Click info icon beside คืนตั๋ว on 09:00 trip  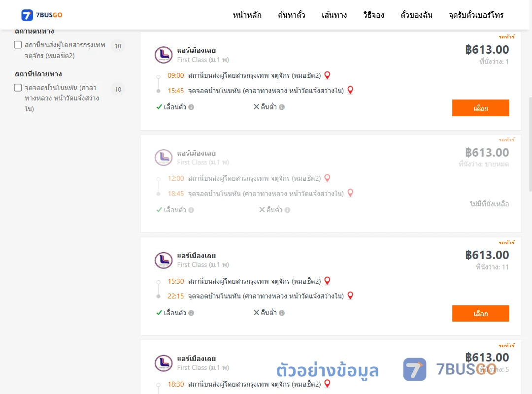tap(282, 107)
